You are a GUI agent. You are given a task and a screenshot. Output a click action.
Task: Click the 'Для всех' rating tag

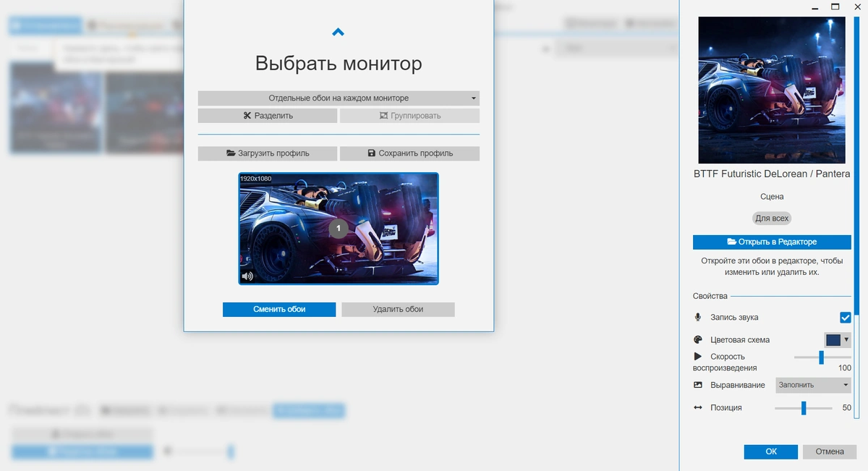(772, 218)
